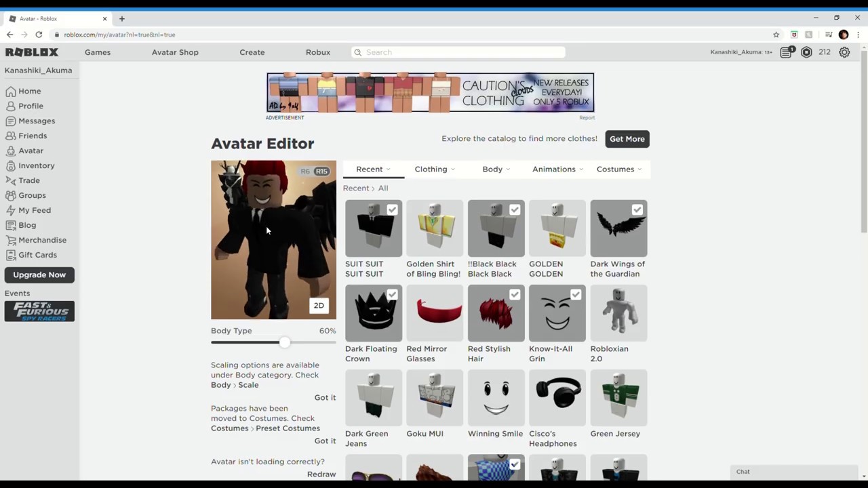Toggle the 2D avatar view
Image resolution: width=868 pixels, height=488 pixels.
[x=319, y=306]
